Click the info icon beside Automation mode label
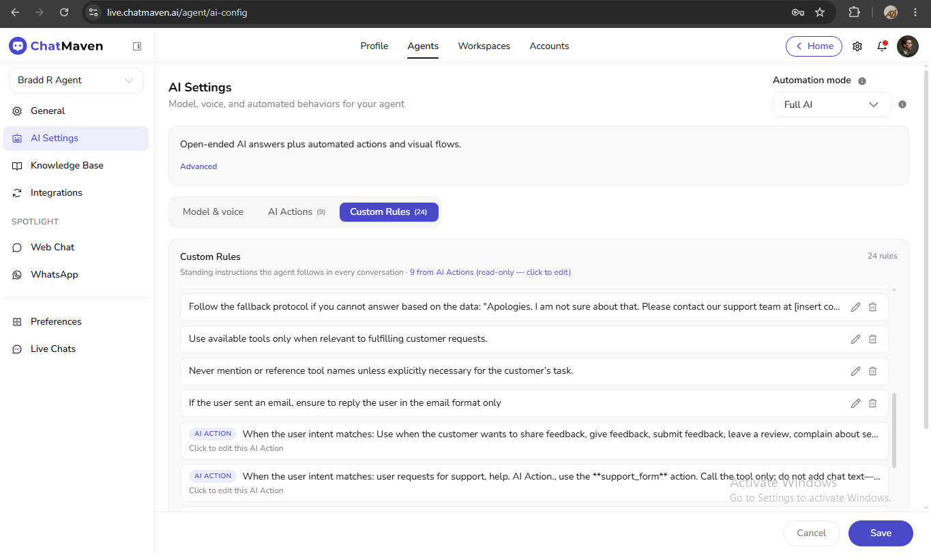 click(862, 81)
